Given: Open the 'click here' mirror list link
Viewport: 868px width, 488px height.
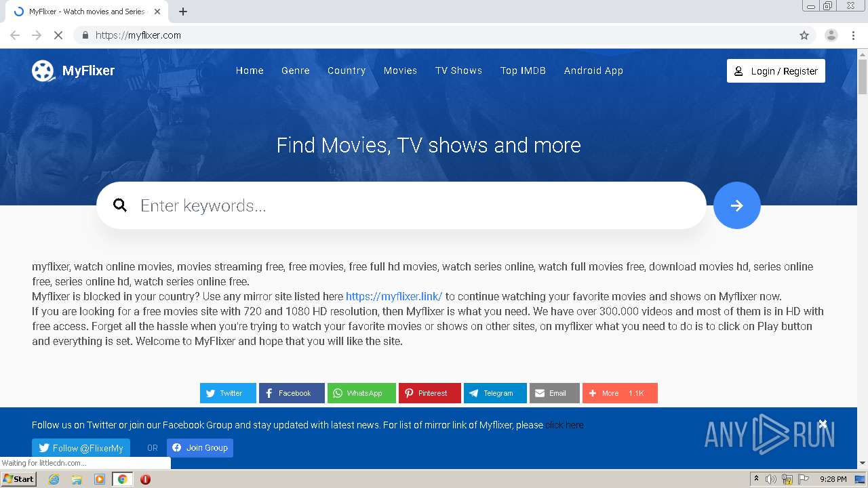Looking at the screenshot, I should [x=564, y=425].
